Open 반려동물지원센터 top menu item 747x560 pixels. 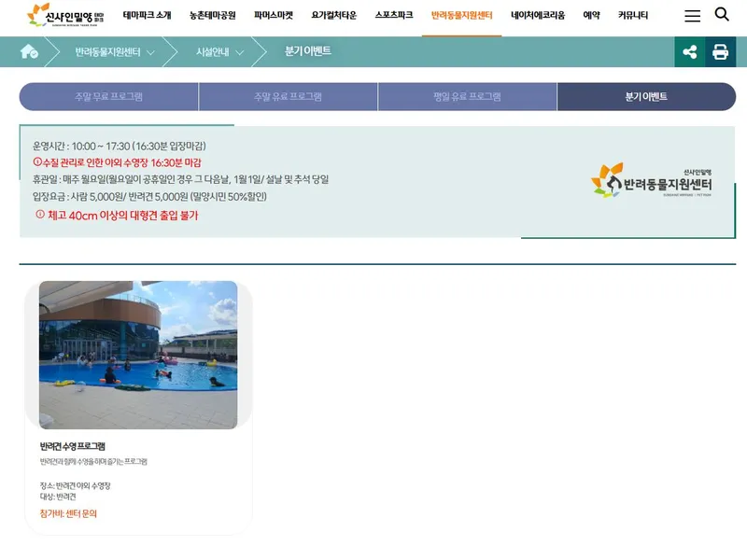tap(461, 15)
